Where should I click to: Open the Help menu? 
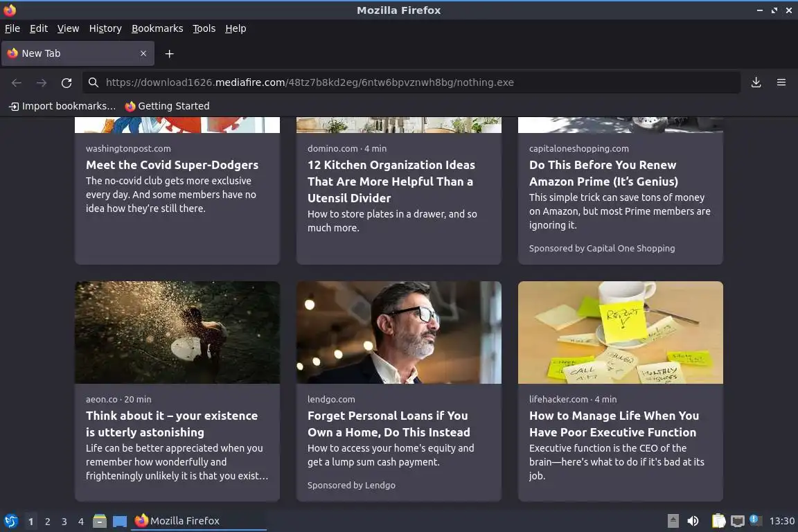pyautogui.click(x=236, y=28)
